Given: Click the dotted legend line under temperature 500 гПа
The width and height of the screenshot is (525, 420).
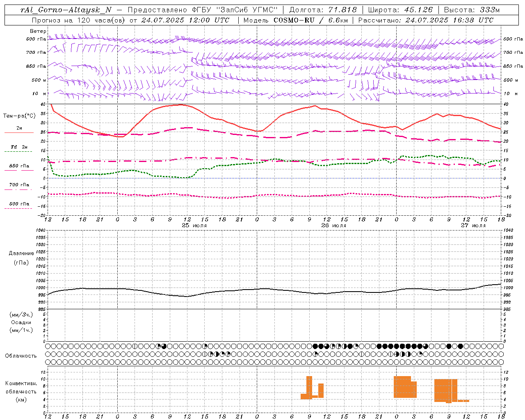Looking at the screenshot, I should (x=18, y=208).
